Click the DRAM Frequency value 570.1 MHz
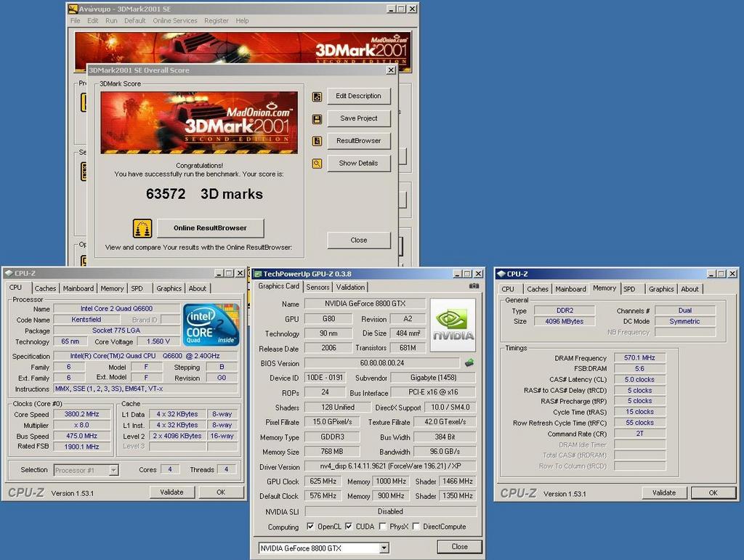 (639, 357)
